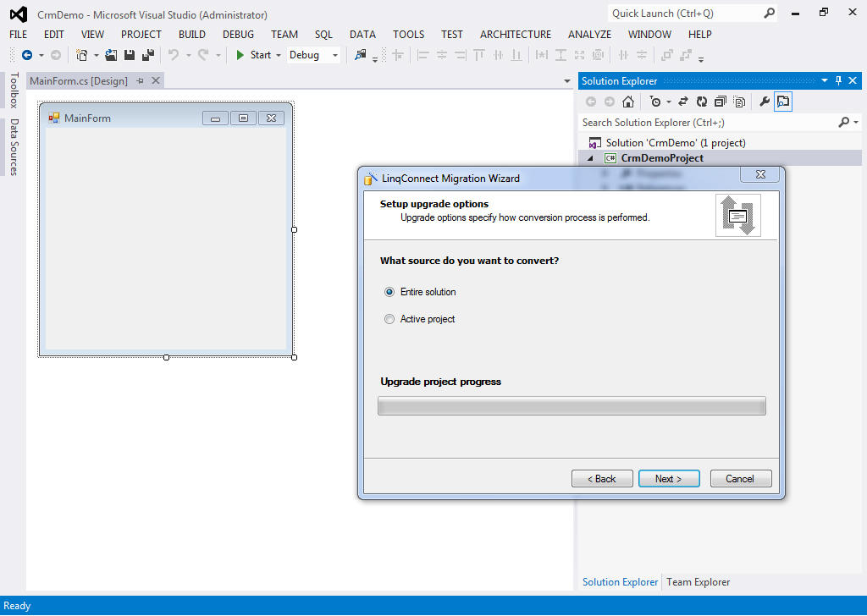The width and height of the screenshot is (867, 616).
Task: Click the Home icon in Solution Explorer
Action: coord(627,102)
